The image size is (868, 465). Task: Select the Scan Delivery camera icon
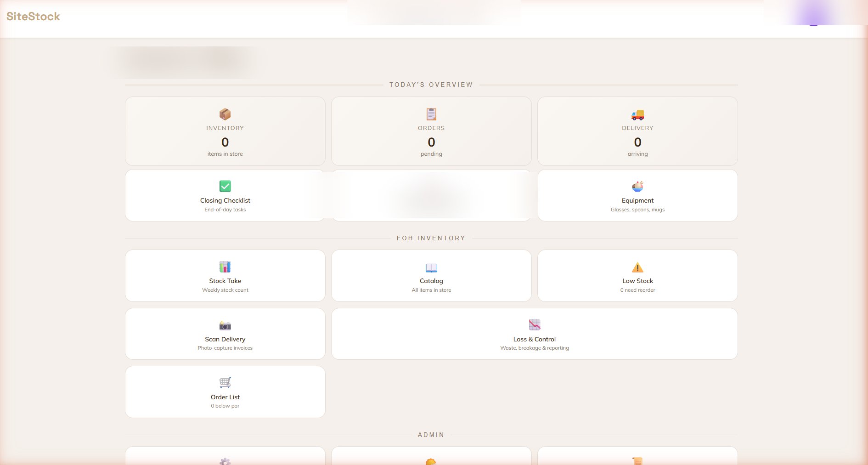[x=225, y=325]
